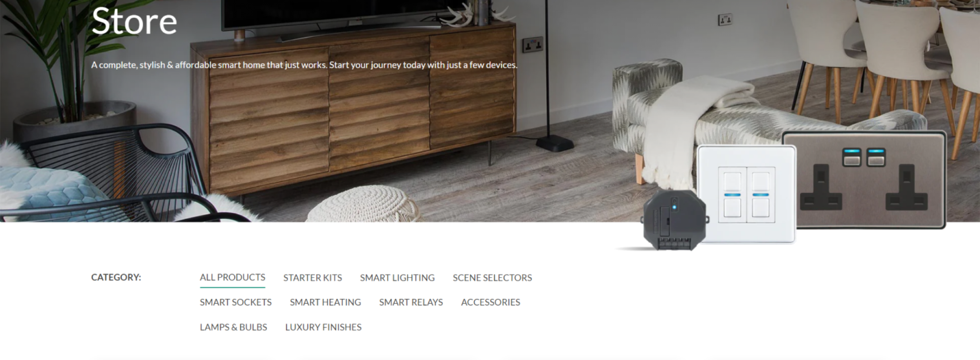
Task: Go to the SMART HEATING category
Action: (325, 302)
